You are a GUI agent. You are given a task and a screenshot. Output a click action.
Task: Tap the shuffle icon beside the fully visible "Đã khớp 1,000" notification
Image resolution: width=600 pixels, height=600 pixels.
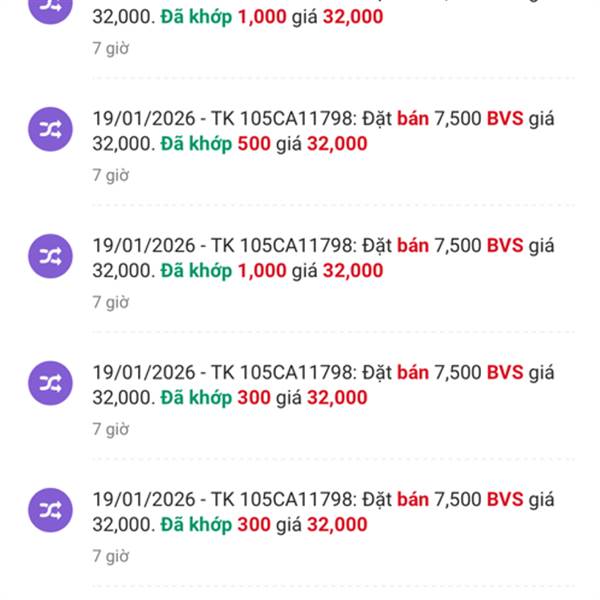[x=50, y=257]
